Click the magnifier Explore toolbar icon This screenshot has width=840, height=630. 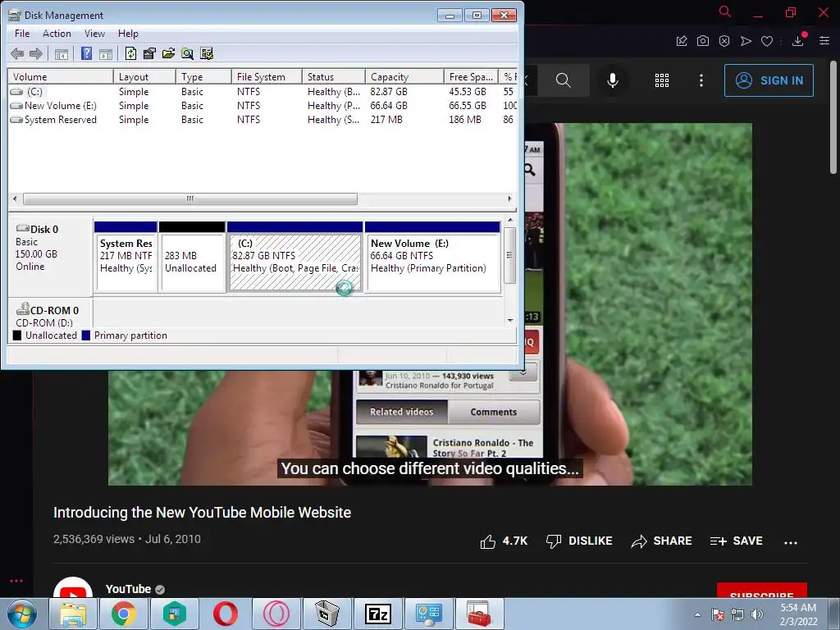click(187, 53)
